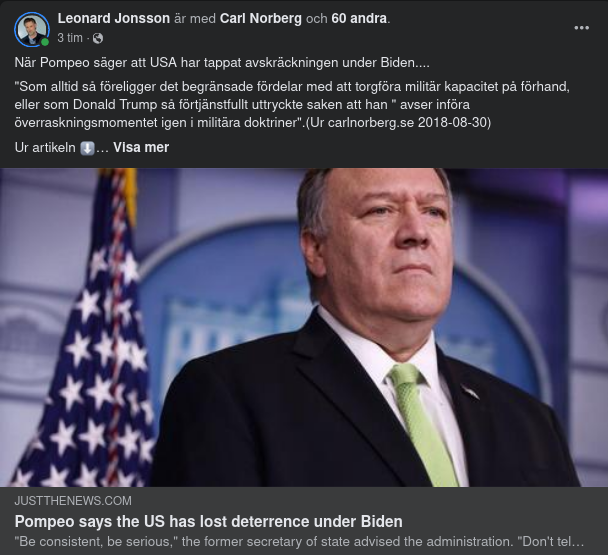Expand post text with 'Visa mer'
The height and width of the screenshot is (555, 608).
coord(141,148)
